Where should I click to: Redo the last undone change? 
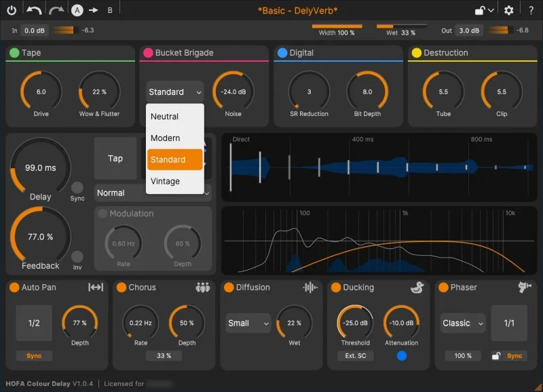(x=56, y=10)
